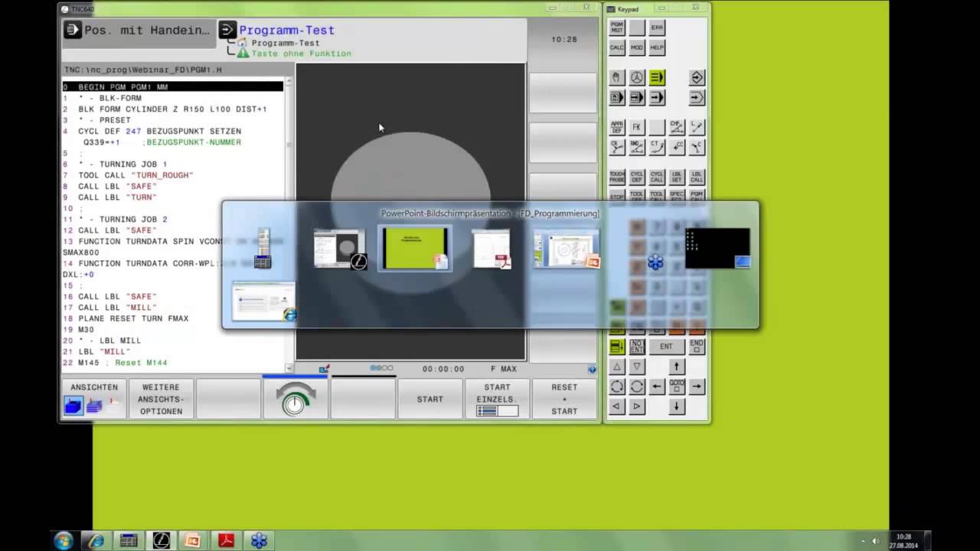This screenshot has height=551, width=980.
Task: Click the RND rounding key
Action: click(637, 147)
